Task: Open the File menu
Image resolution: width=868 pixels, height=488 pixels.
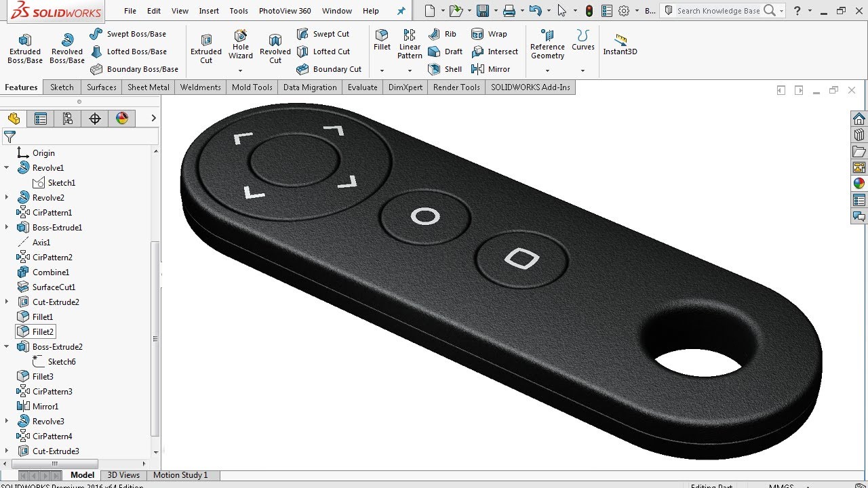Action: (130, 11)
